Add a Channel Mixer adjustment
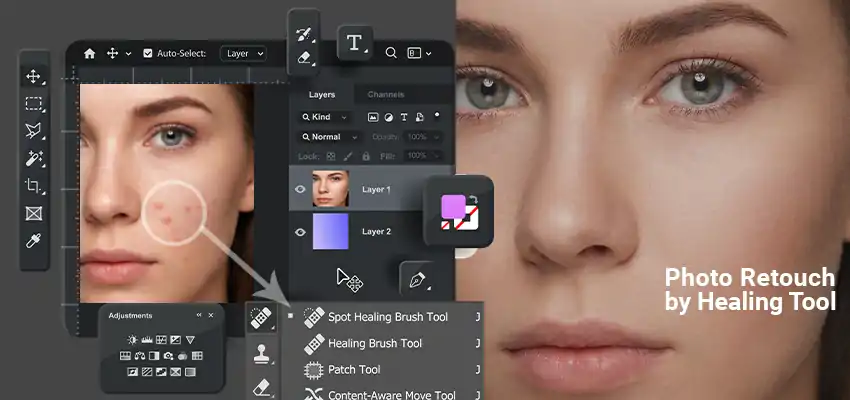The image size is (850, 400). tap(183, 356)
